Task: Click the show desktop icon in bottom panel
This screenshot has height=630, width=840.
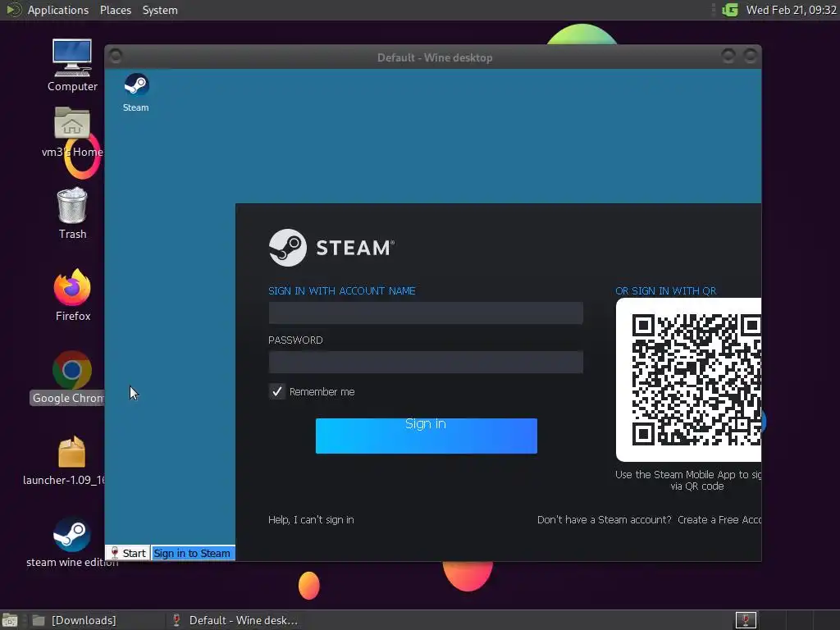Action: 10,620
